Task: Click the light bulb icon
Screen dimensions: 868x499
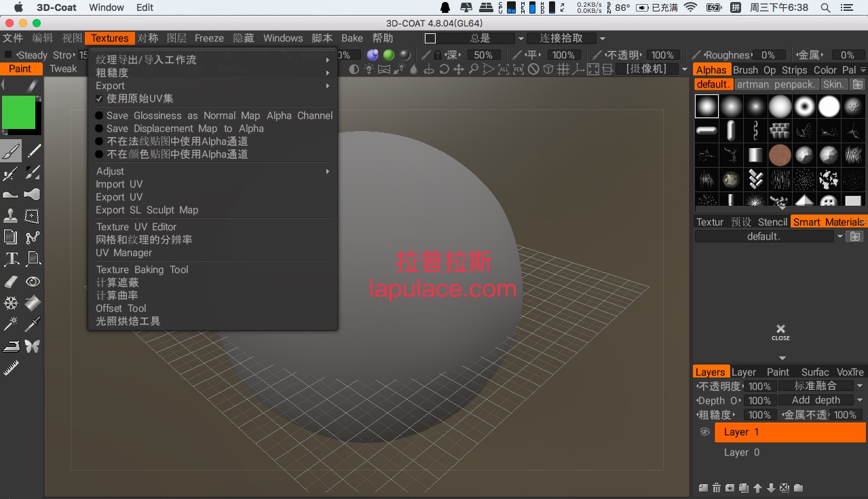Action: point(369,69)
